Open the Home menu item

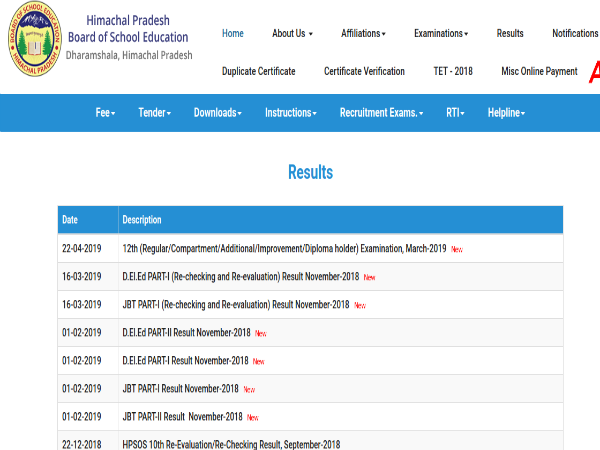click(x=233, y=33)
